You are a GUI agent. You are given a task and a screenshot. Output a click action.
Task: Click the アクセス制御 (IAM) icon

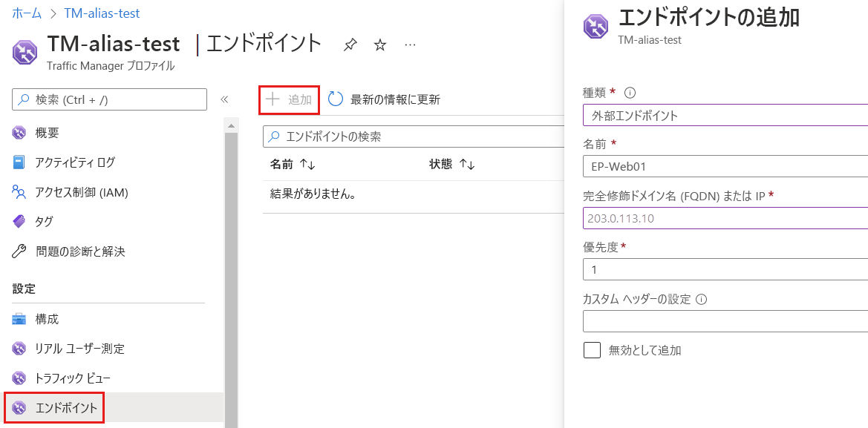click(18, 192)
